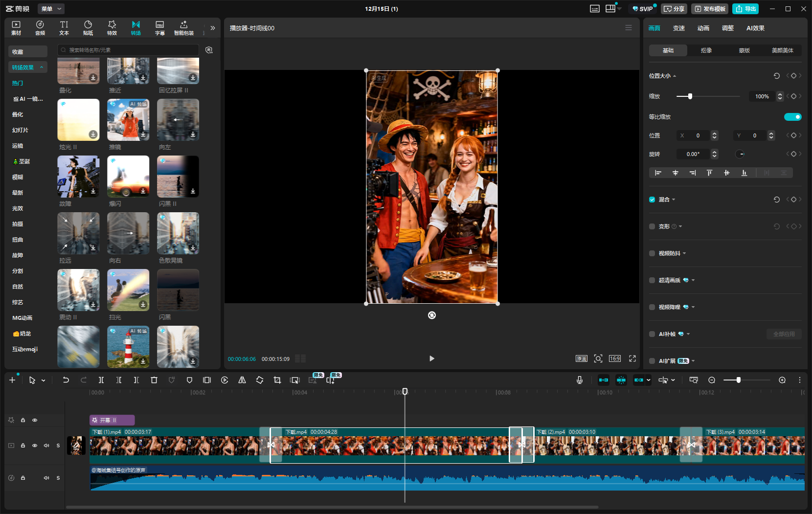The width and height of the screenshot is (812, 514).
Task: Undo the last edit
Action: (66, 380)
